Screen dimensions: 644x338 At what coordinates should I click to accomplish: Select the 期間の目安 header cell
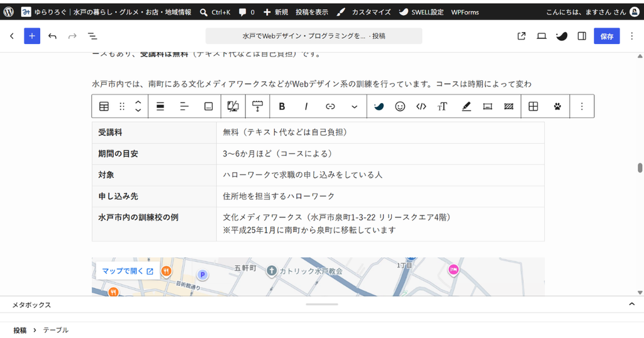pos(155,154)
